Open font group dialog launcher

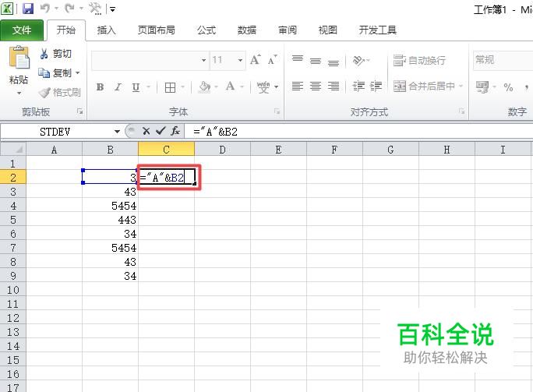(277, 111)
